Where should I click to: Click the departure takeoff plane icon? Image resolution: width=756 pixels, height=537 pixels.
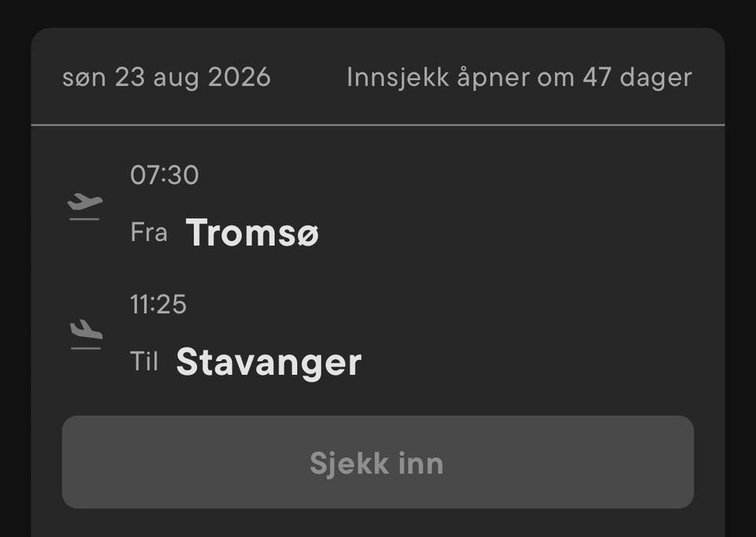tap(85, 202)
